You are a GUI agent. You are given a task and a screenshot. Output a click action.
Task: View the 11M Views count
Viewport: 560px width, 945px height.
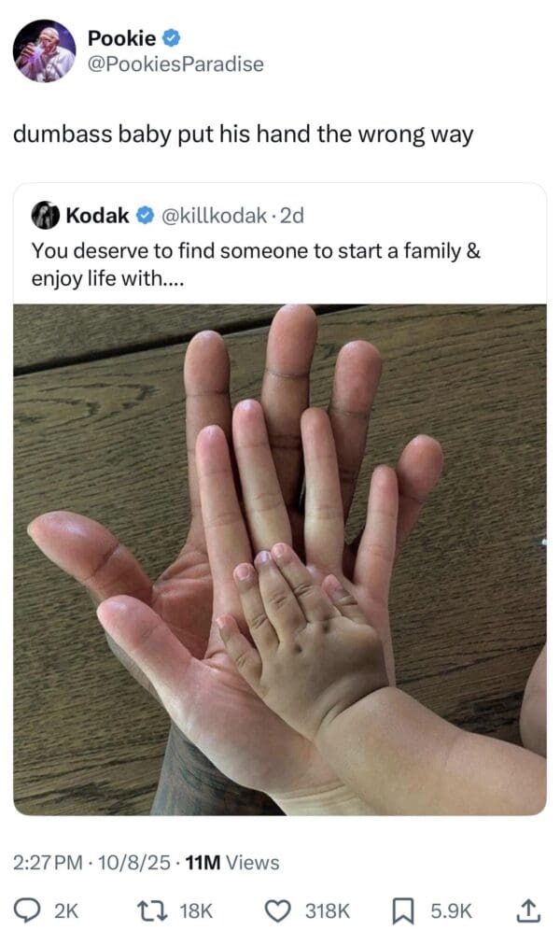(x=232, y=863)
